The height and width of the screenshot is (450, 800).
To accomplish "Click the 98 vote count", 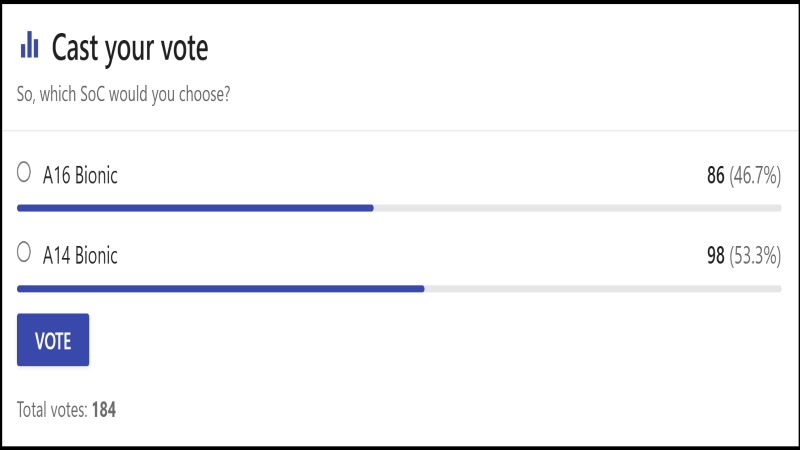I will click(715, 256).
